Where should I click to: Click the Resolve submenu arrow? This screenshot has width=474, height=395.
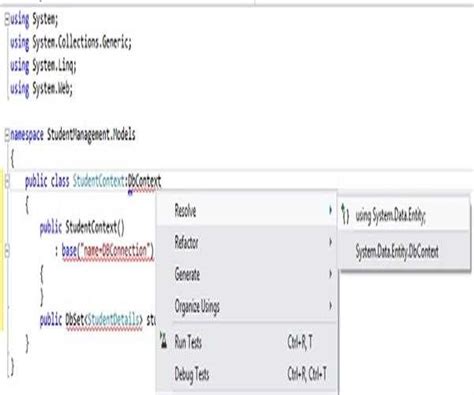330,210
